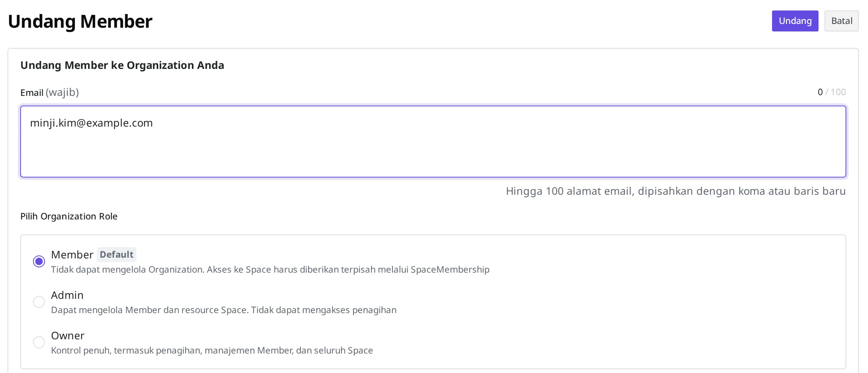Click the 'Undang Member' page heading

(x=80, y=21)
